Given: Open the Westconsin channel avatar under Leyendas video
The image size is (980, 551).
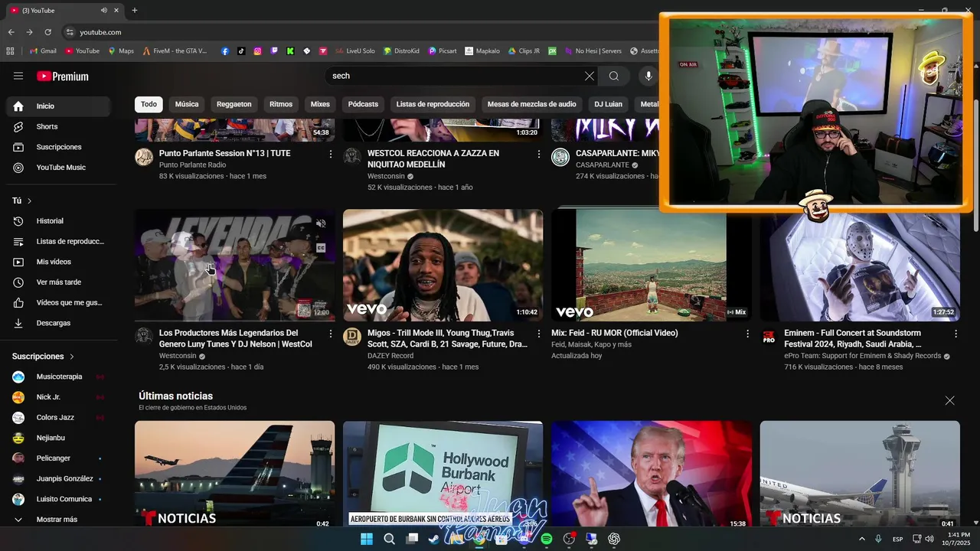Looking at the screenshot, I should [x=144, y=336].
